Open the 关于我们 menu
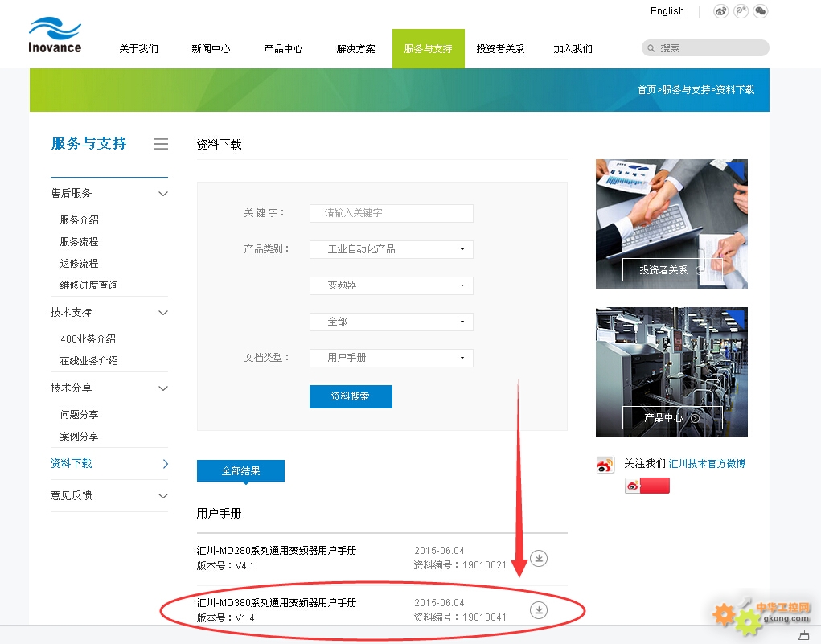The image size is (821, 644). click(139, 49)
